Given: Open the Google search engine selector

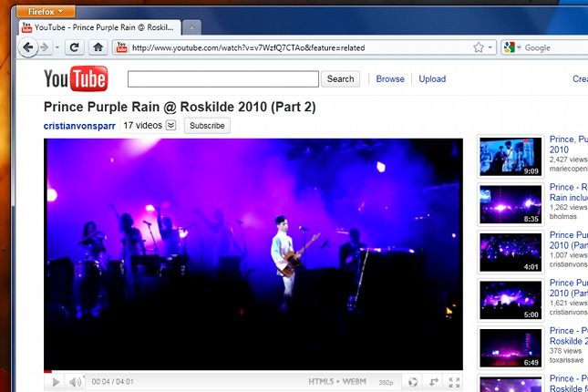Looking at the screenshot, I should (x=512, y=47).
